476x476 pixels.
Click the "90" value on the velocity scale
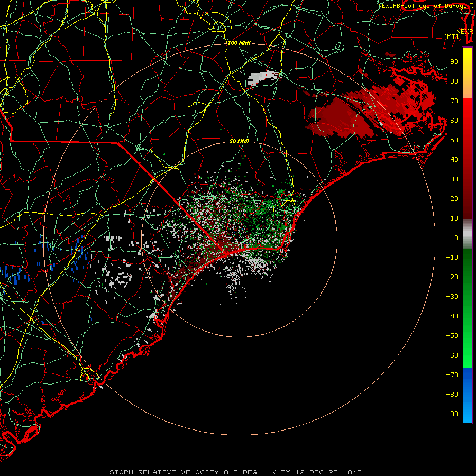454,62
